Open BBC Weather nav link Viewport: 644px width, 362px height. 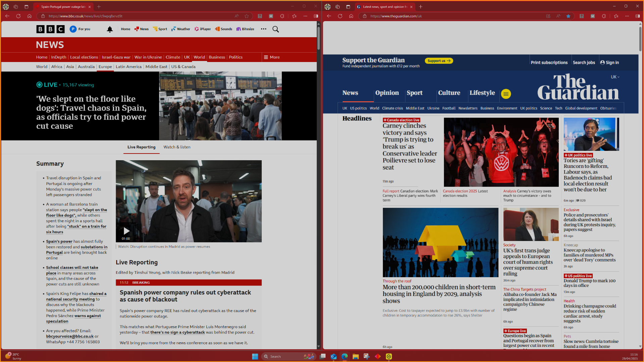coord(181,29)
